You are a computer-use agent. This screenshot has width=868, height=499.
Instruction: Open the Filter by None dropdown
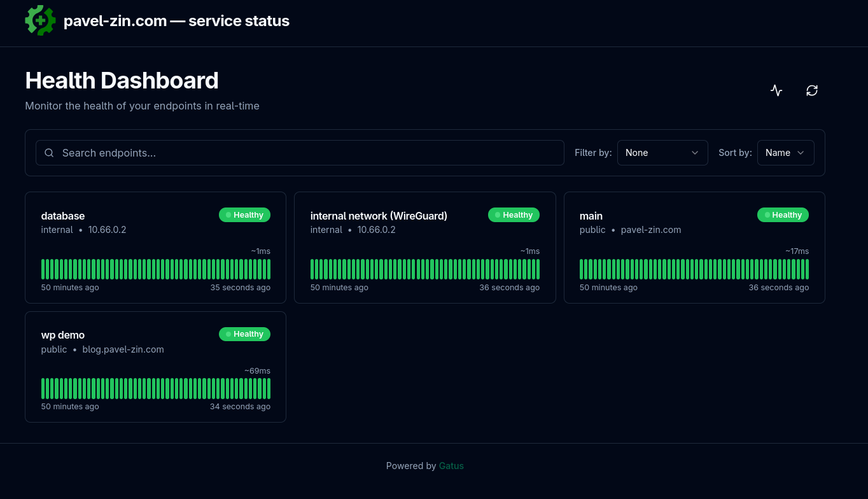[662, 153]
